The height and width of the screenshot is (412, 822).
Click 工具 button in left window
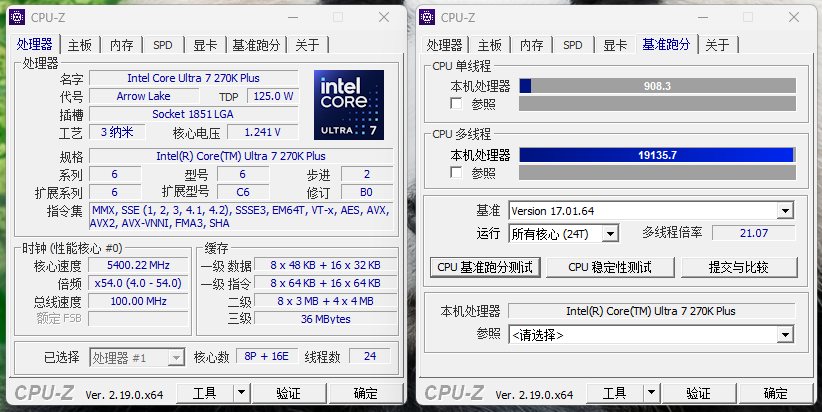[204, 393]
